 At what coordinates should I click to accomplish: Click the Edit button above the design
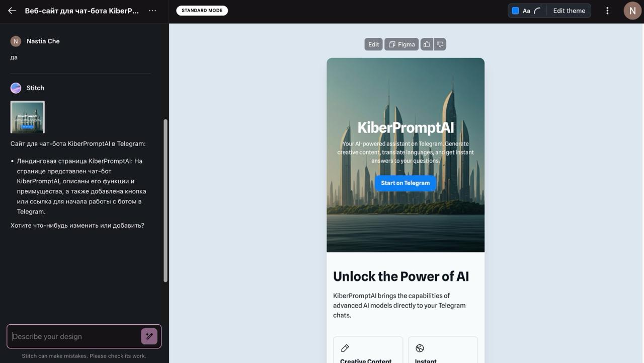(x=373, y=44)
